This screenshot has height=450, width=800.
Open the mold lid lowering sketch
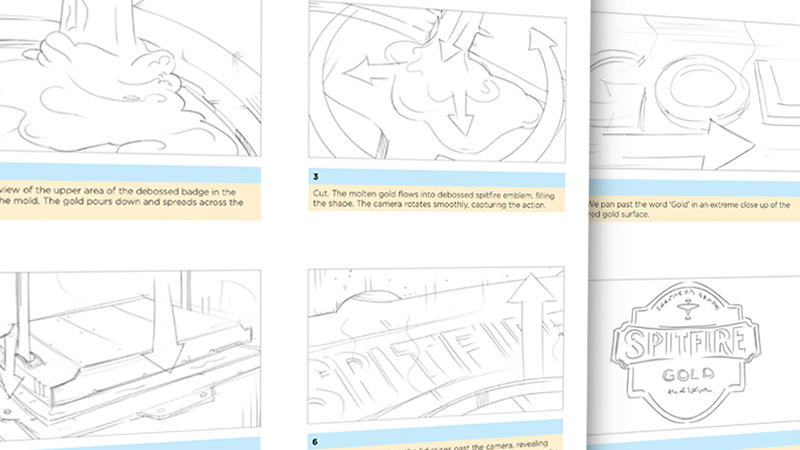pos(130,354)
